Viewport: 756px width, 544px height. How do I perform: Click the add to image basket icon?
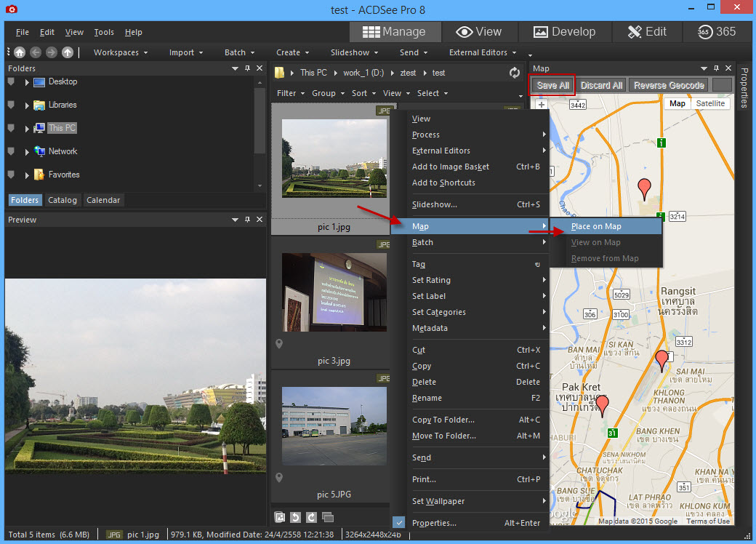[280, 518]
